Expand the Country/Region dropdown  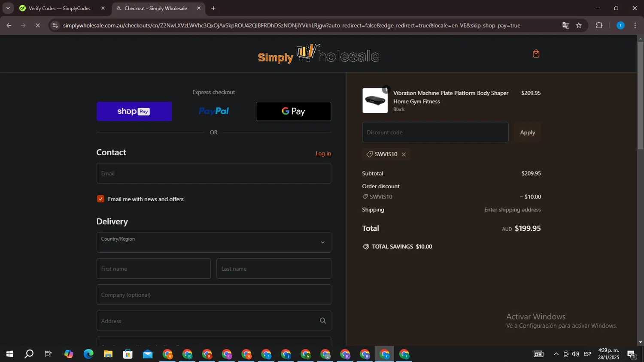[x=214, y=242]
